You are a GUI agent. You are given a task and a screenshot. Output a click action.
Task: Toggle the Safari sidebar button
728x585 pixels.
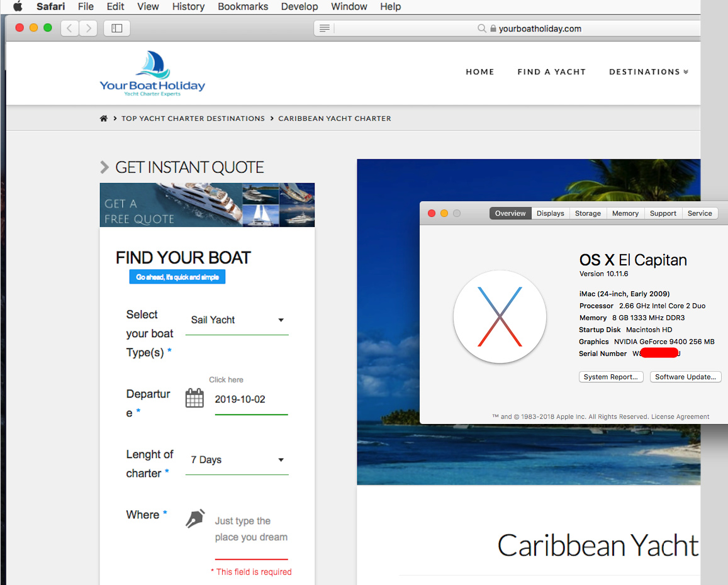117,28
